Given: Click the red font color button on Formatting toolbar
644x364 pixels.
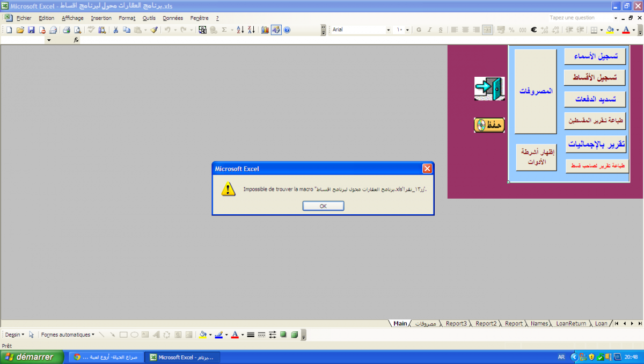Looking at the screenshot, I should pyautogui.click(x=626, y=30).
